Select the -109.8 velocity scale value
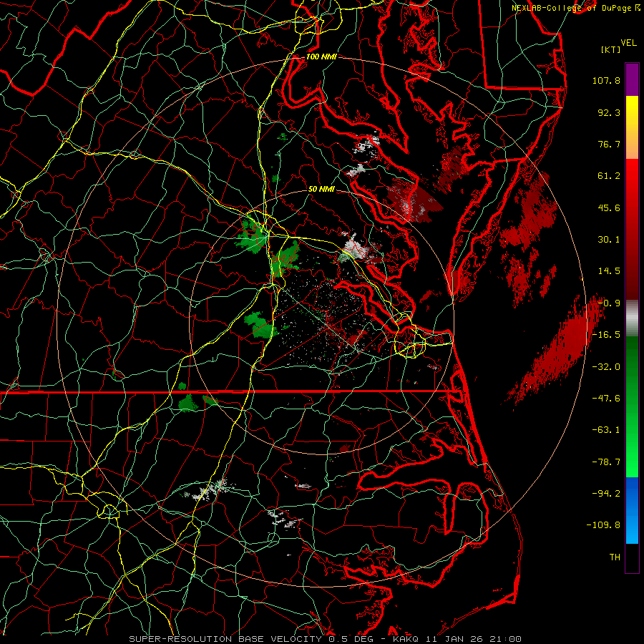644x644 pixels. [603, 525]
